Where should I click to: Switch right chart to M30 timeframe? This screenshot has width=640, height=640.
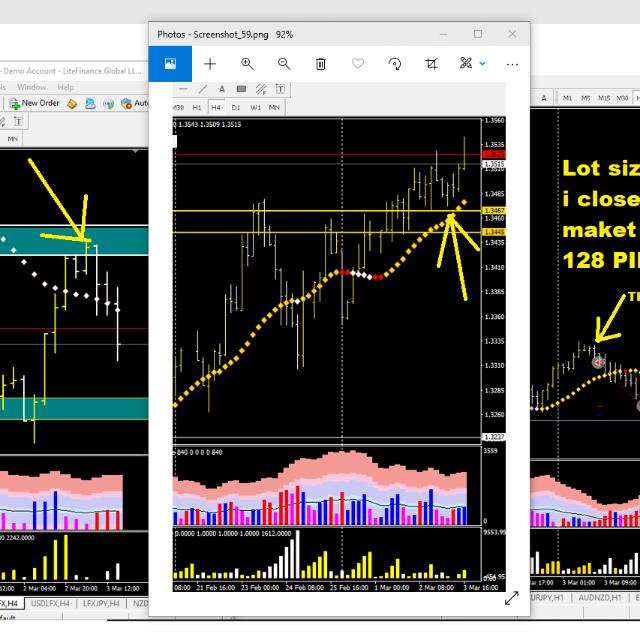(622, 98)
